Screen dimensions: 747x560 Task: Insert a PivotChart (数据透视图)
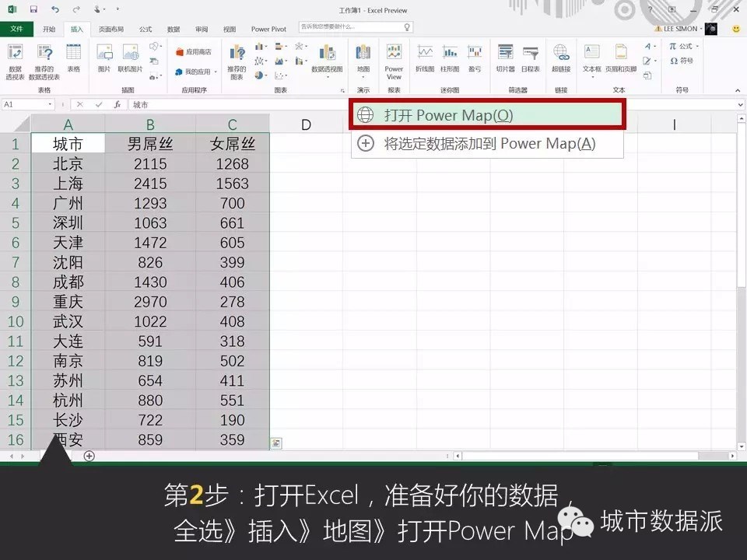click(327, 60)
